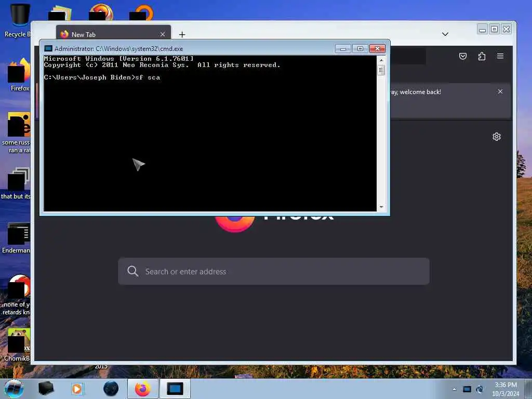Screen dimensions: 532x399
Task: Open the 'that but its' desktop icon
Action: click(x=16, y=183)
